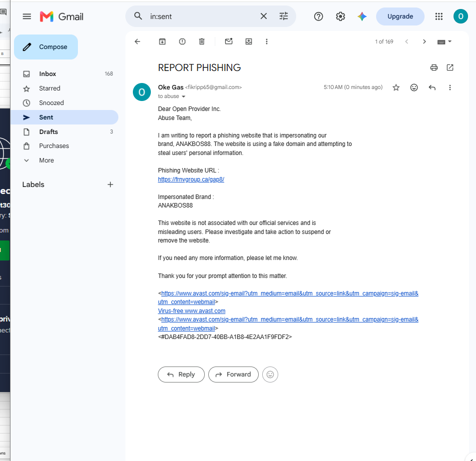476x461 pixels.
Task: Open message More options menu
Action: (450, 87)
